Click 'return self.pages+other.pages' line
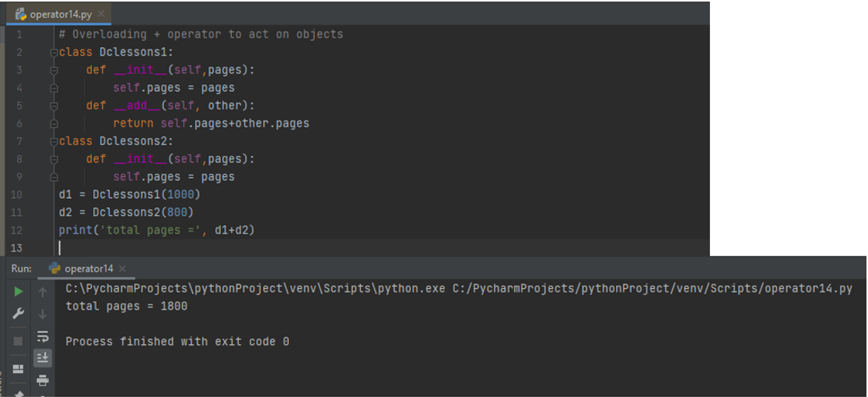 211,123
